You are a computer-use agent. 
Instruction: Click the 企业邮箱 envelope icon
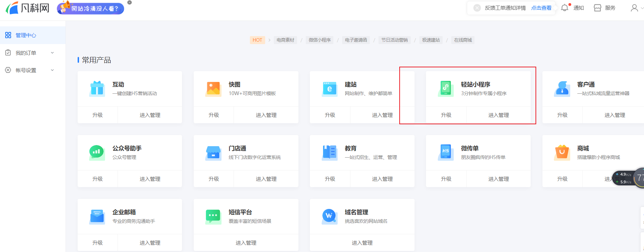(x=97, y=216)
